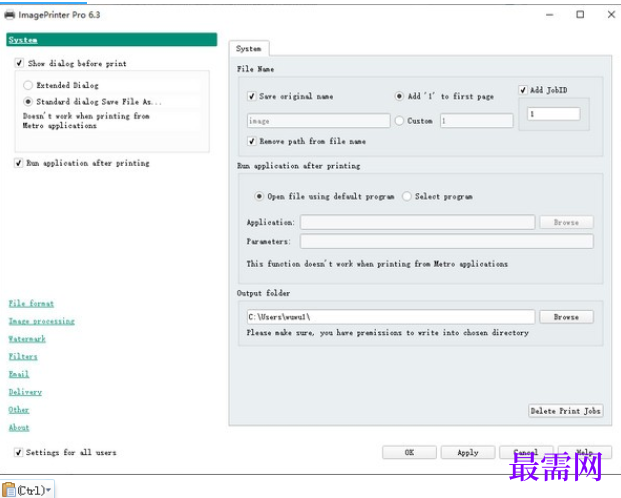Open the File format settings link

point(31,303)
